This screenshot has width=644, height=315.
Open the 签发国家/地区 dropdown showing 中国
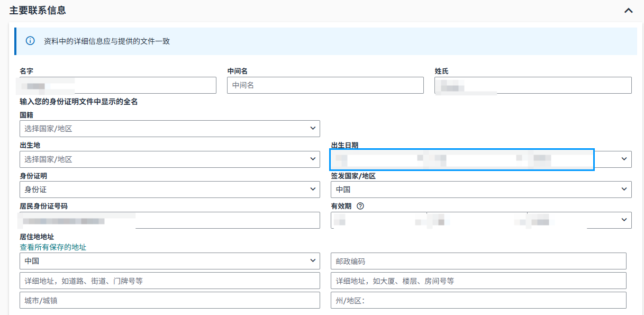pos(481,190)
